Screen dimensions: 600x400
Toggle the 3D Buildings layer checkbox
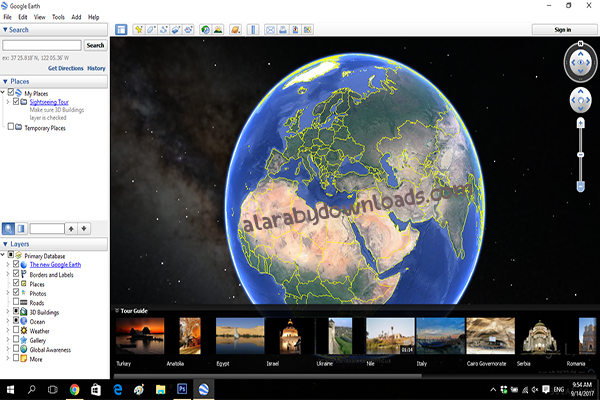16,311
